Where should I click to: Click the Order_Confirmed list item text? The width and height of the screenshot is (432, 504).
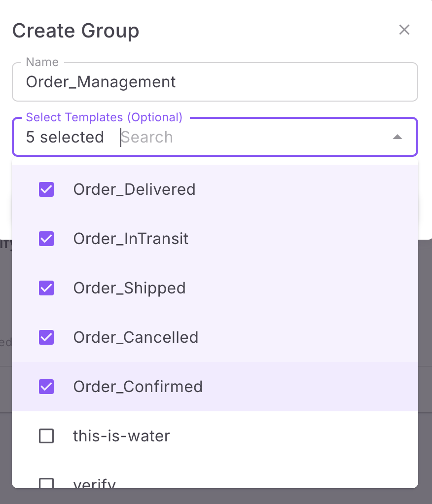(x=138, y=387)
